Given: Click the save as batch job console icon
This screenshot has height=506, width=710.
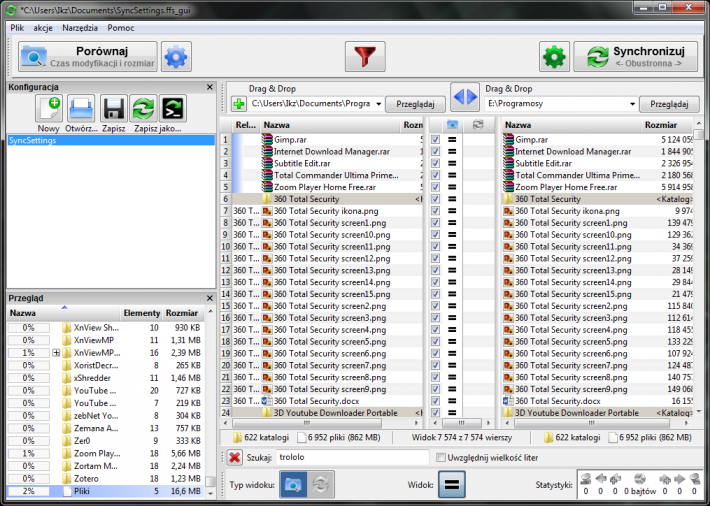Looking at the screenshot, I should click(x=173, y=109).
